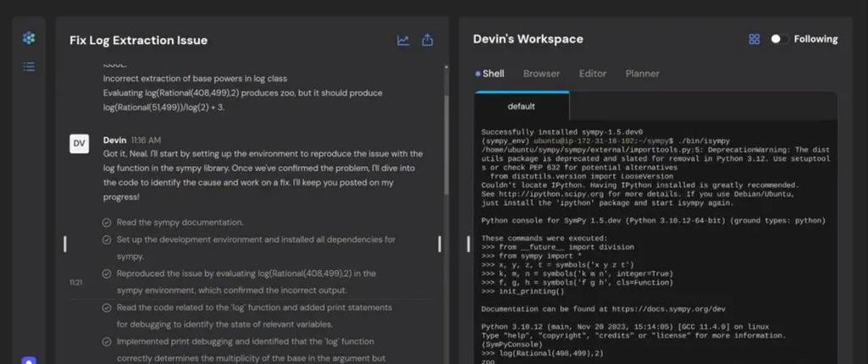The height and width of the screenshot is (364, 868).
Task: Open the sessions list icon in sidebar
Action: coord(29,67)
